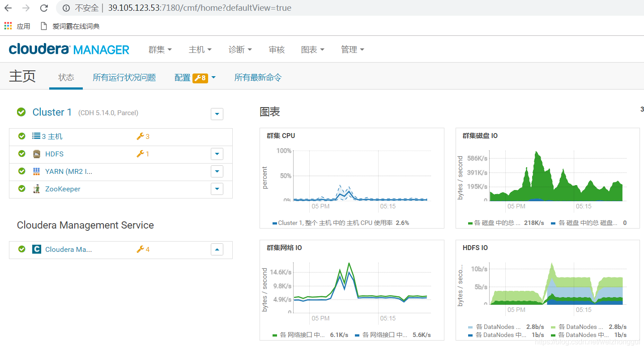Click the orange wrench badge showing 8
The width and height of the screenshot is (644, 350).
click(x=200, y=78)
